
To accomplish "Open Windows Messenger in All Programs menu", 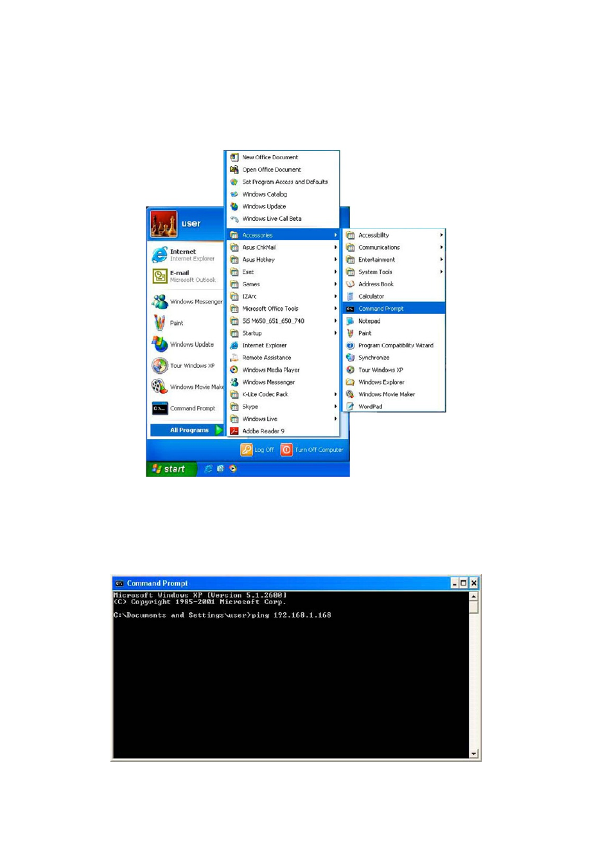I will [x=283, y=382].
